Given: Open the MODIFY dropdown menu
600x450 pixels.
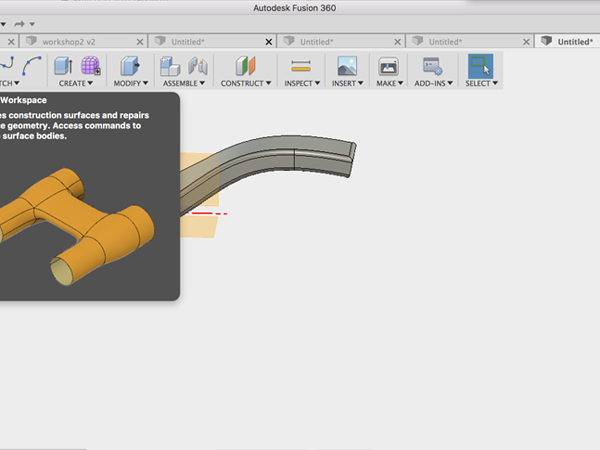Looking at the screenshot, I should tap(130, 83).
